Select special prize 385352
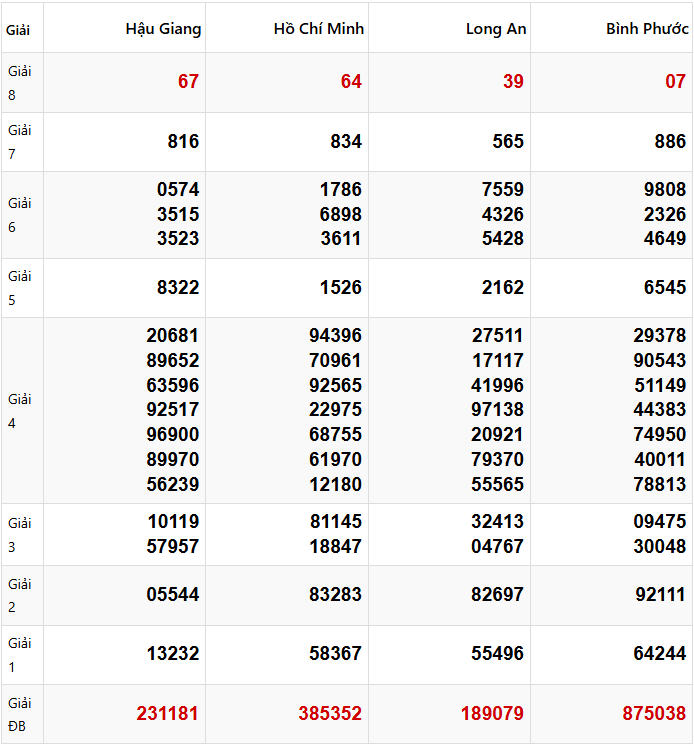 pyautogui.click(x=330, y=713)
